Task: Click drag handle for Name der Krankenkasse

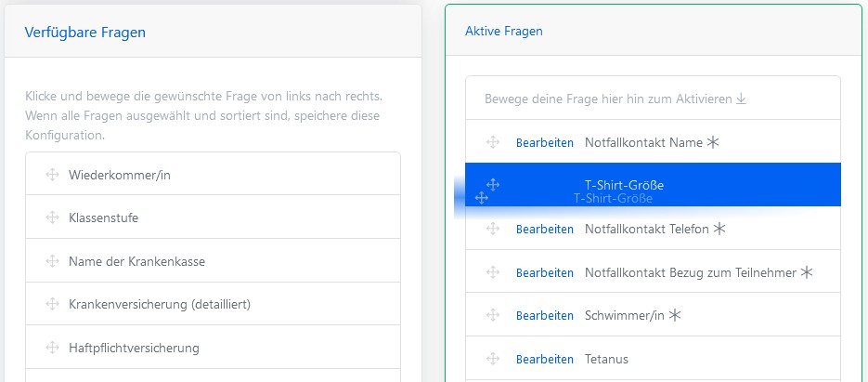Action: point(52,261)
